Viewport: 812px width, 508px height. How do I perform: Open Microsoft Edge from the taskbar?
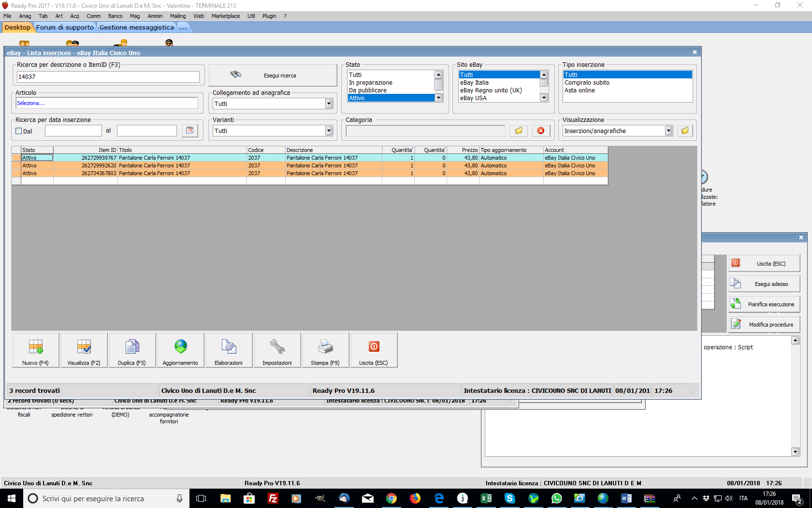coord(439,498)
